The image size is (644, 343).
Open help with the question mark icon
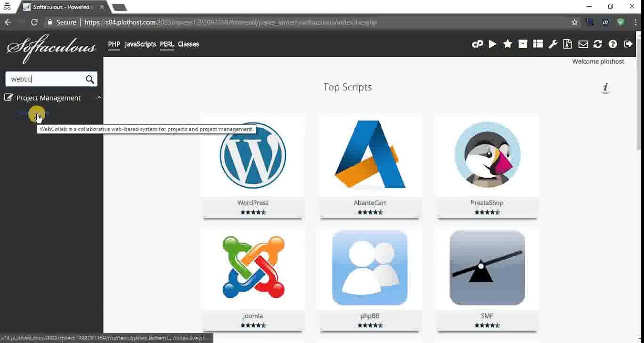613,44
